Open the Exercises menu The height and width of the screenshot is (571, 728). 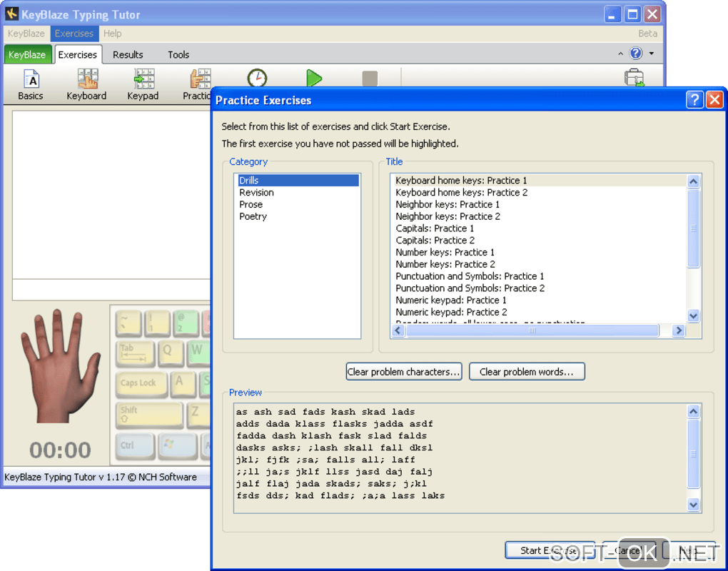coord(74,34)
